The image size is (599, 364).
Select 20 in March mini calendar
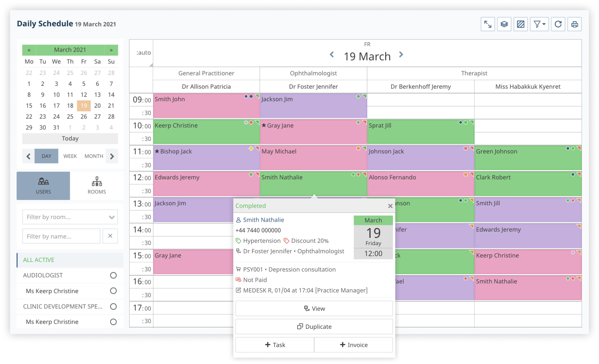point(97,106)
